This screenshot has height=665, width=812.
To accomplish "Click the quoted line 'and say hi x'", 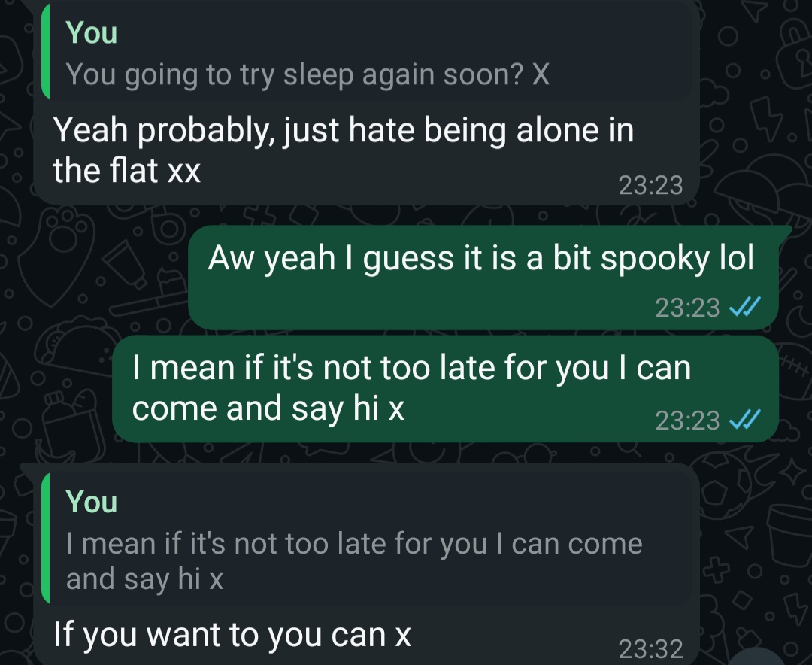I will tap(144, 579).
